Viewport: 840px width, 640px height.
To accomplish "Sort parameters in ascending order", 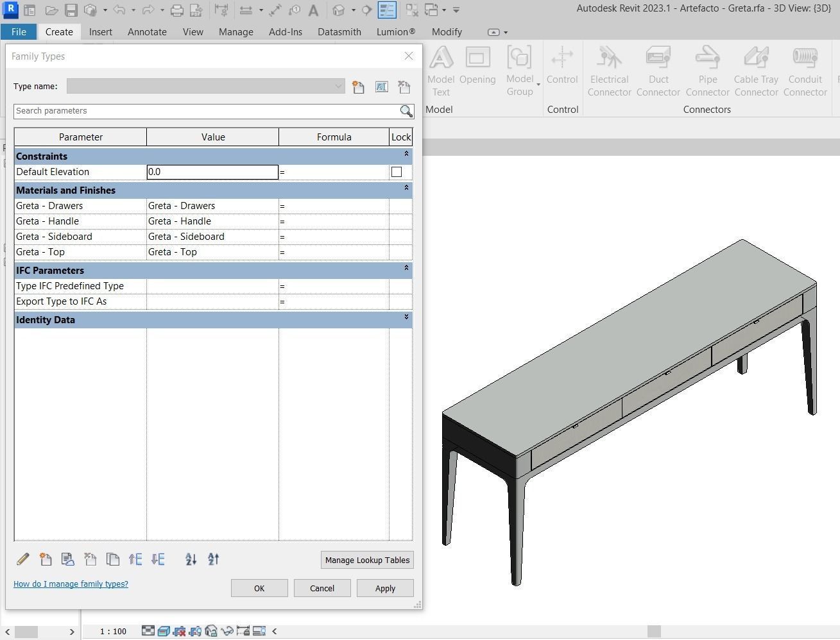I will pos(191,559).
